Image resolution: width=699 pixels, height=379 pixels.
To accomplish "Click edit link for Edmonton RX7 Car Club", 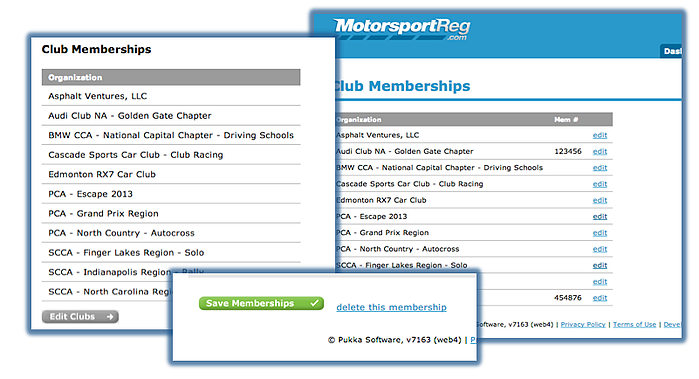I will coord(600,200).
